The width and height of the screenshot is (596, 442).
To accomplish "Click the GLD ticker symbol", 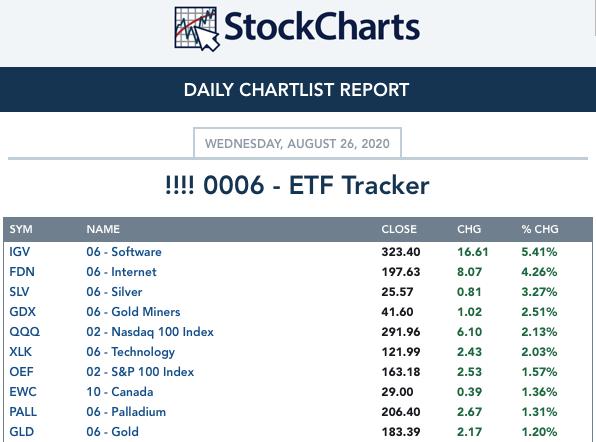I will click(x=22, y=432).
